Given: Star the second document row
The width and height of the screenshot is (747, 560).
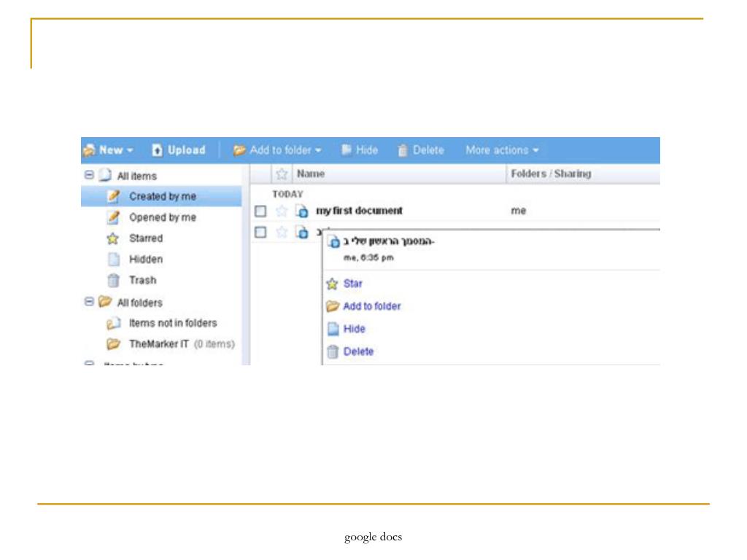Looking at the screenshot, I should click(282, 232).
